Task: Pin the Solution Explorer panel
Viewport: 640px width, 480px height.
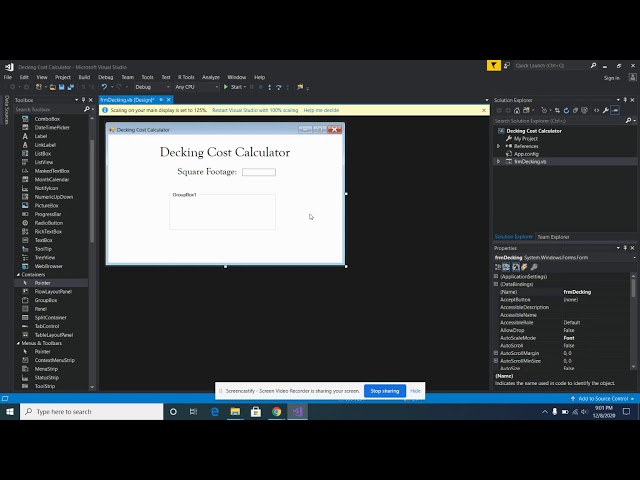Action: click(625, 100)
